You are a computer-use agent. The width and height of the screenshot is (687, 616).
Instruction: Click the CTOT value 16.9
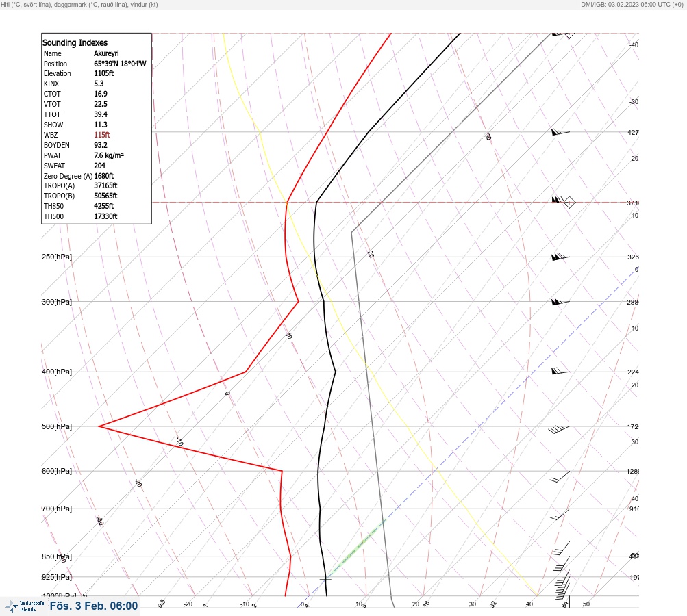101,94
